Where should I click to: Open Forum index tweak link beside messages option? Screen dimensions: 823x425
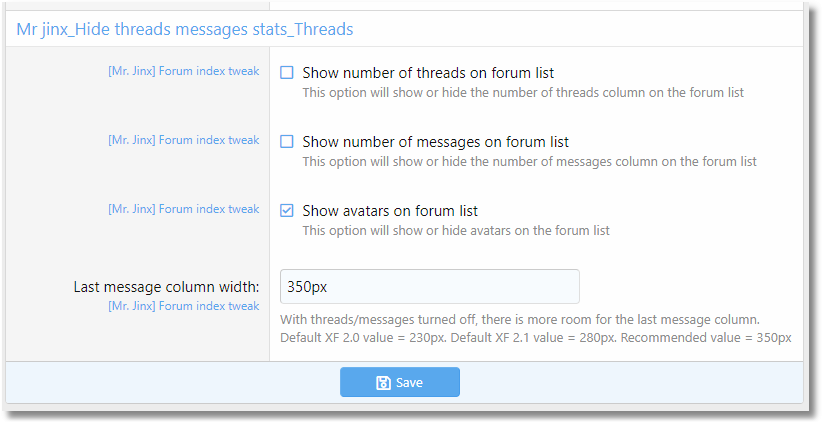click(x=184, y=140)
